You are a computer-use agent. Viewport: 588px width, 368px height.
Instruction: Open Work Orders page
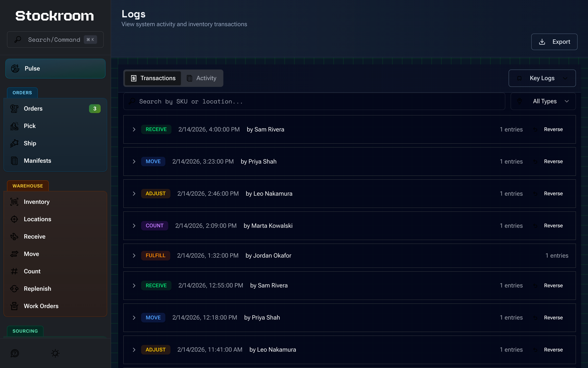coord(55,306)
